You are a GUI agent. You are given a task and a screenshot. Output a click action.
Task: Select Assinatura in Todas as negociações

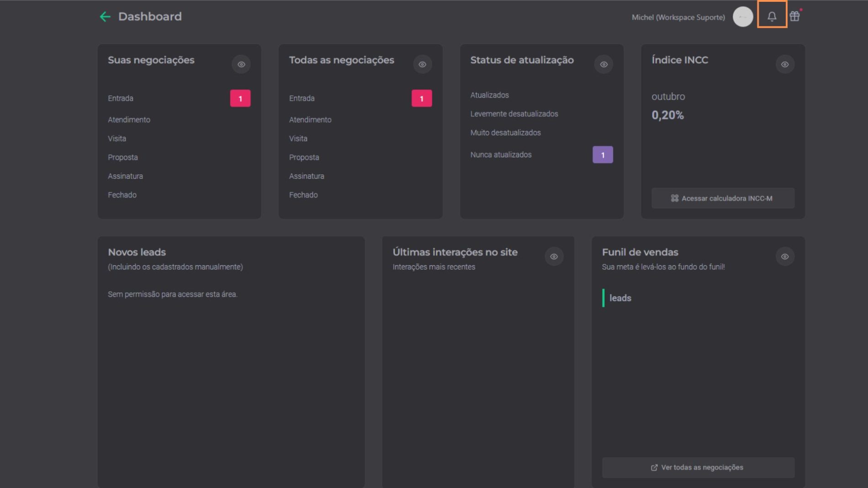307,176
